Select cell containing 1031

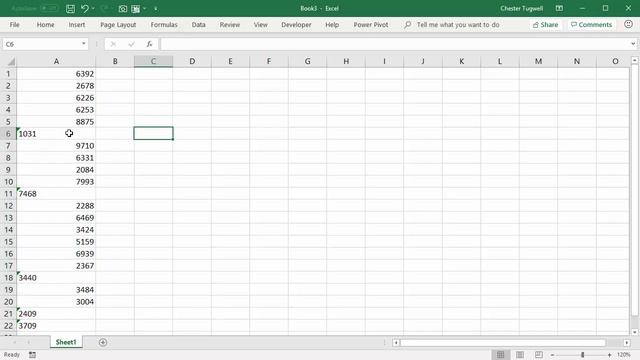(x=56, y=133)
